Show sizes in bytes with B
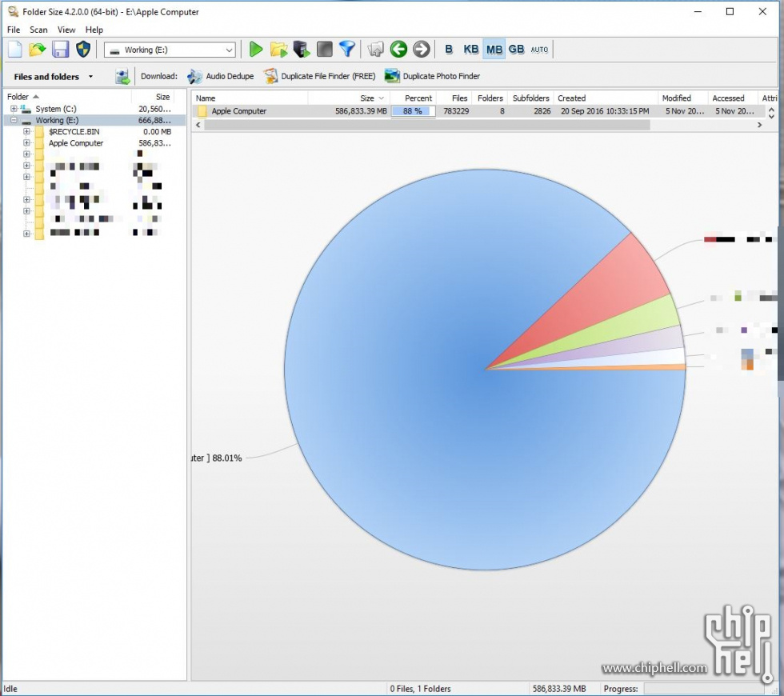The height and width of the screenshot is (696, 784). coord(449,50)
